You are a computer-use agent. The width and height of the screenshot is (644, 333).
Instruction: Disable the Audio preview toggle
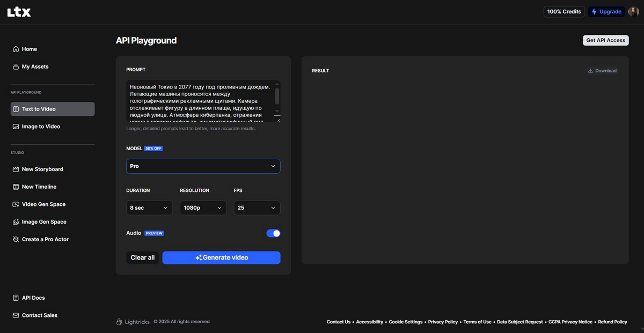tap(273, 233)
